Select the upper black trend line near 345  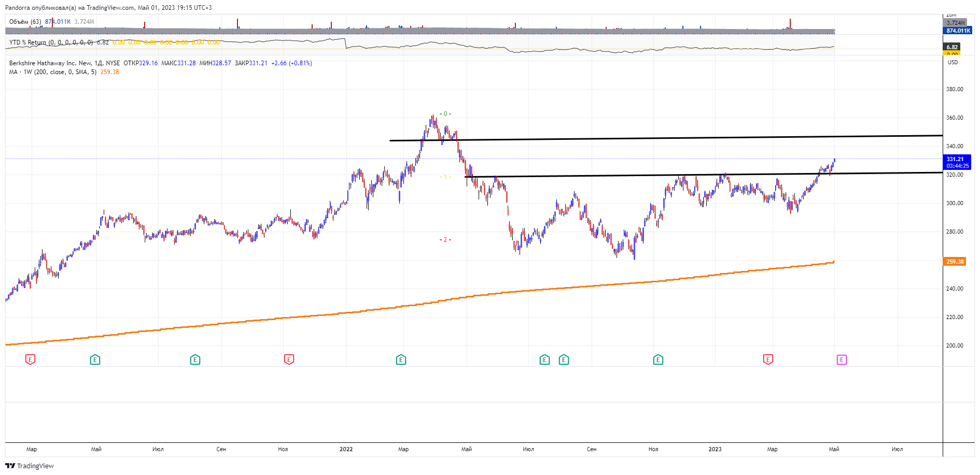(x=666, y=138)
